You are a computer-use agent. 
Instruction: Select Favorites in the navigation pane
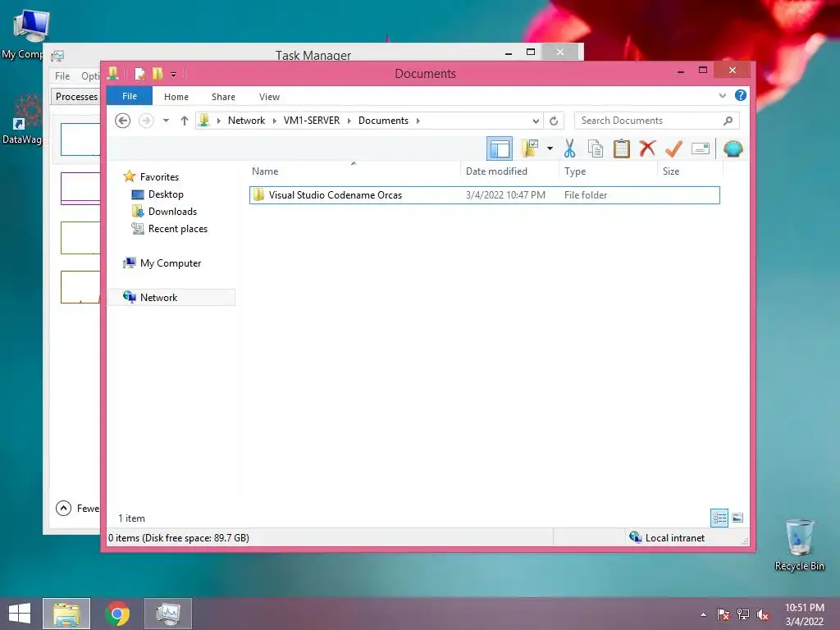(159, 177)
